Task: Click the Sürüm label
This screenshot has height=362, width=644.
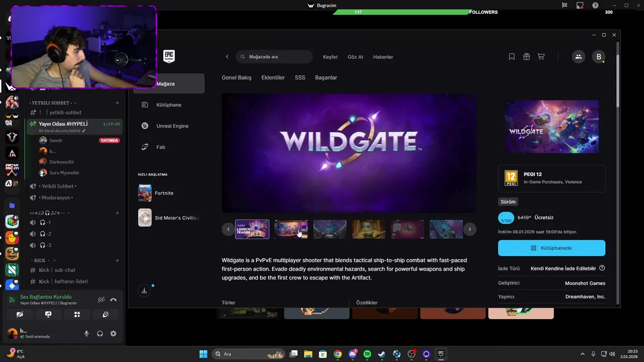Action: pos(508,202)
